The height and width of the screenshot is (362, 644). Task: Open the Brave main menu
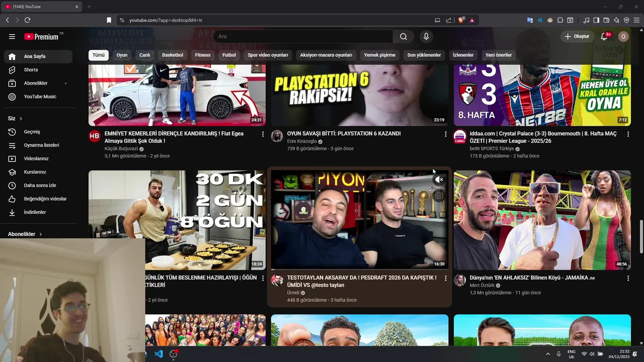(x=636, y=20)
